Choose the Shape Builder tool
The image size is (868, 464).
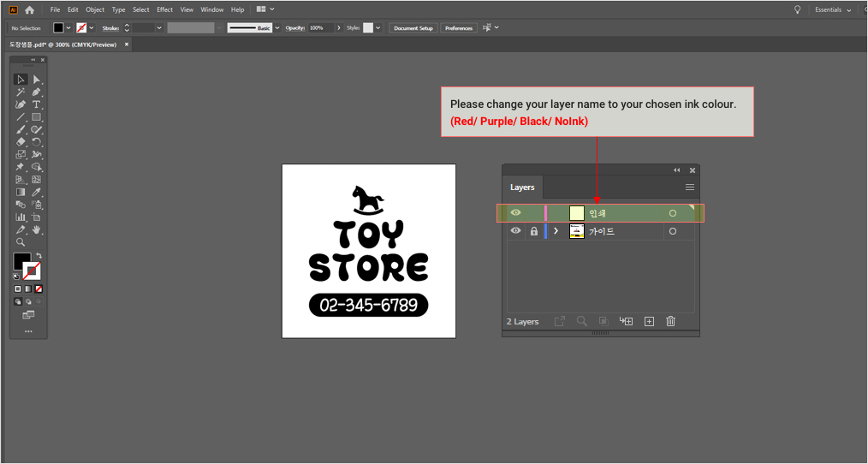pyautogui.click(x=37, y=167)
